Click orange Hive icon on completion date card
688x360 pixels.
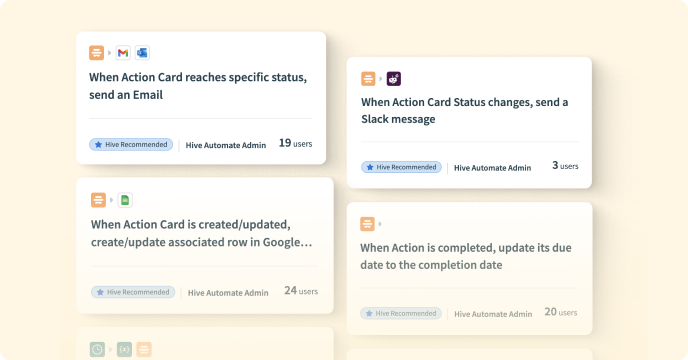(x=367, y=224)
